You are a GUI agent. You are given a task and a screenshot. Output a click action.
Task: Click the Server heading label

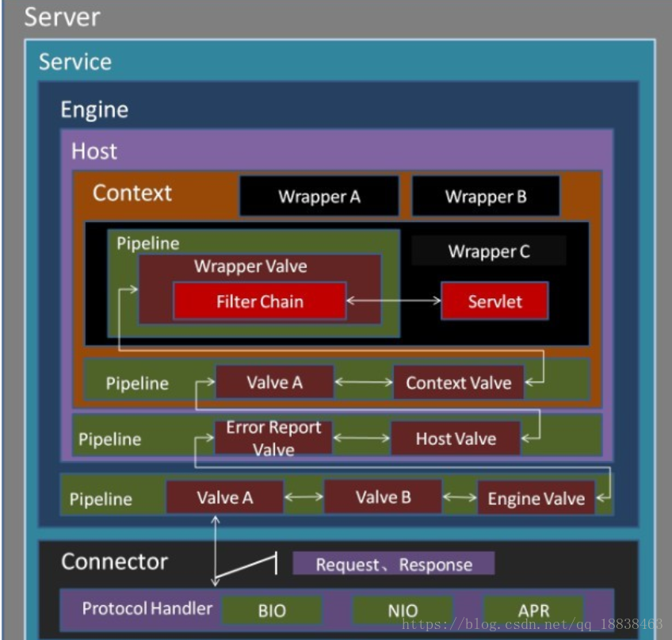coord(62,17)
